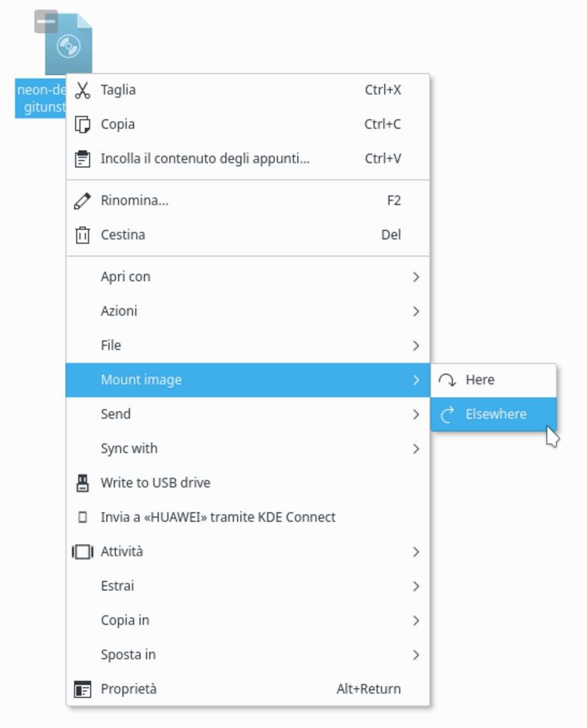This screenshot has width=587, height=728.
Task: Open the Copia in submenu arrow
Action: 416,621
